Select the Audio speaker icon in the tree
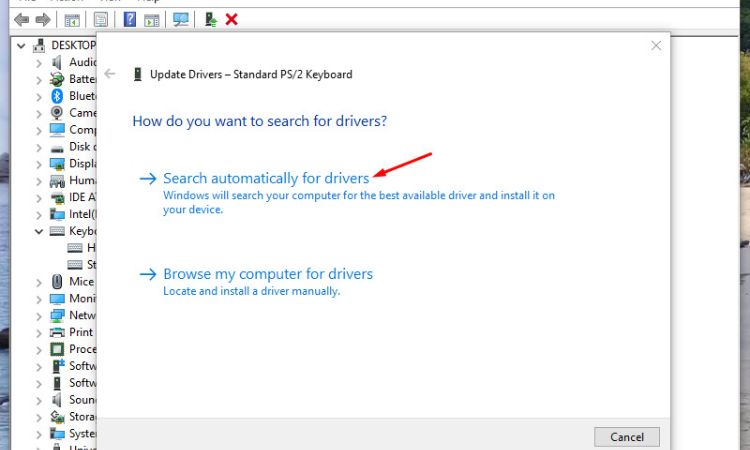 (57, 63)
